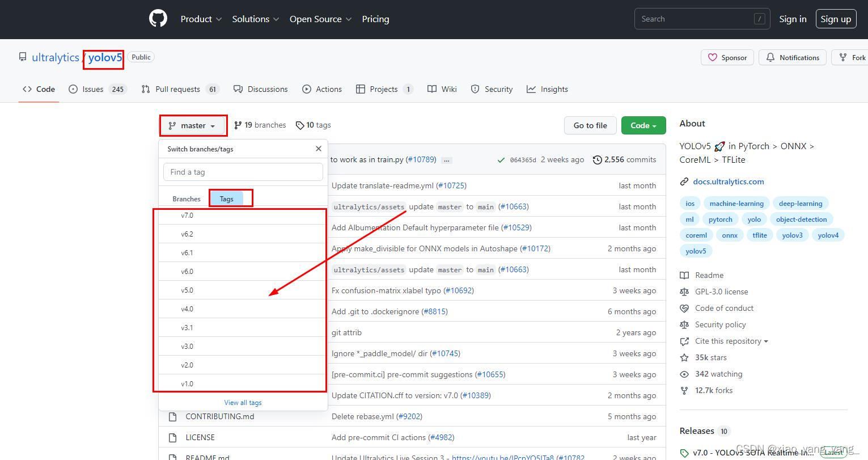Close the Switch branches/tags popup
Screen dimensions: 868x460
tap(319, 149)
